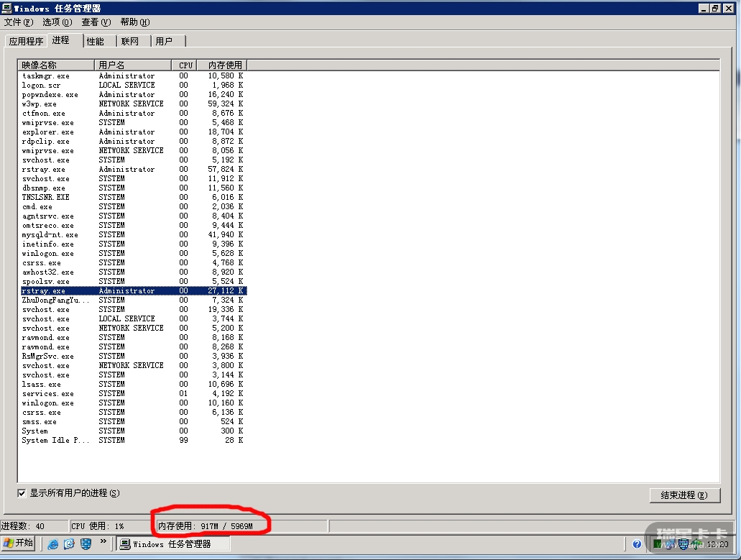Select the TNSLSNR.EXE process row

pos(133,198)
